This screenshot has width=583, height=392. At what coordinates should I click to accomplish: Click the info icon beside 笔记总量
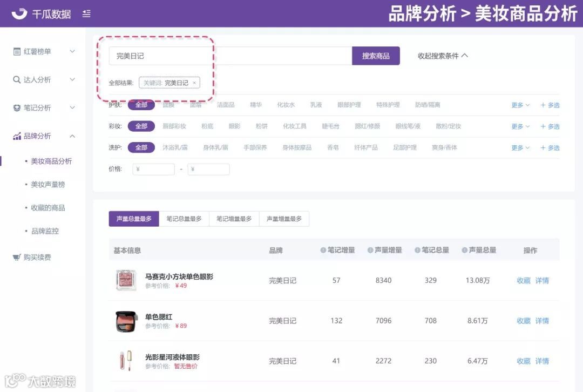click(417, 251)
